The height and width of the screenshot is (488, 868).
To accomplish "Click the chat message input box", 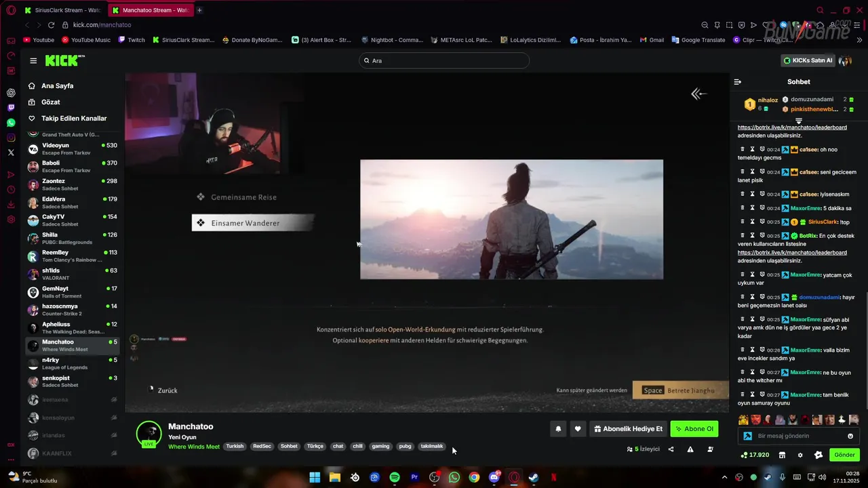I will tap(800, 436).
